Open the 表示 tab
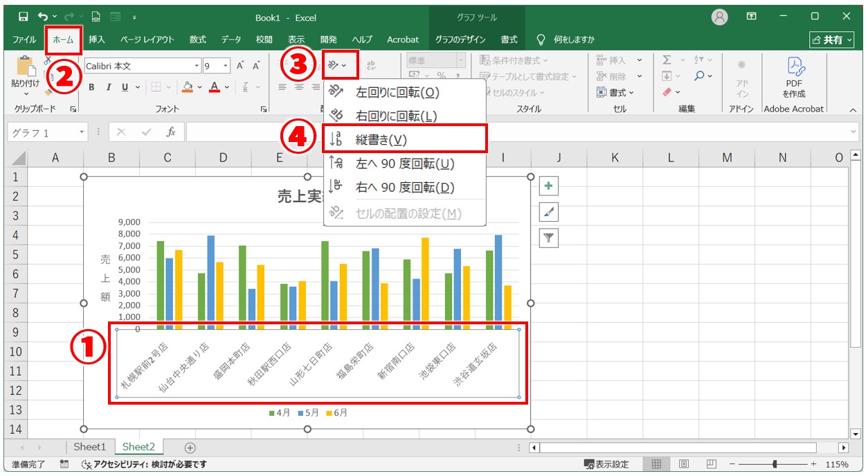 [296, 39]
